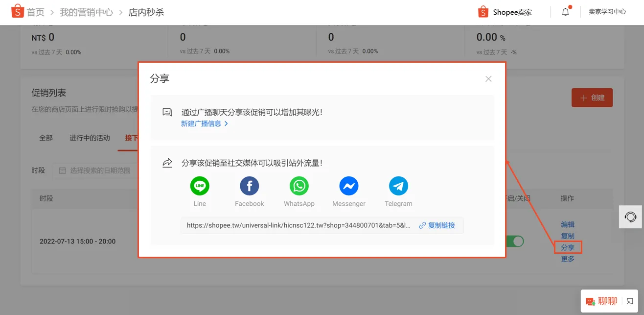Switch to the 全部 tab
Viewport: 644px width, 315px height.
[x=46, y=138]
